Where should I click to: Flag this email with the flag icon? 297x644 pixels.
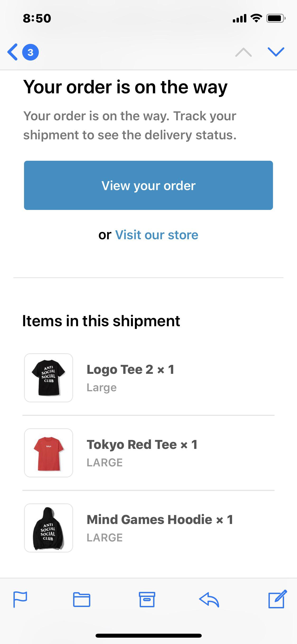point(20,599)
